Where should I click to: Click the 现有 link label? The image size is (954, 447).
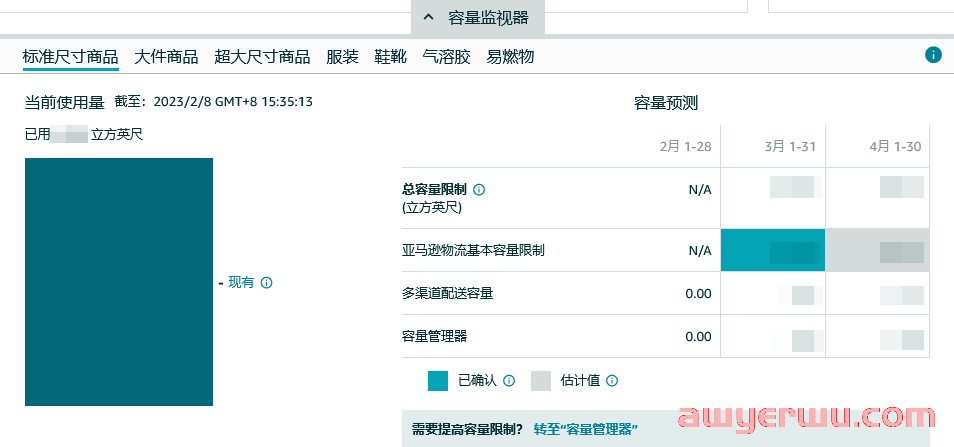(241, 283)
